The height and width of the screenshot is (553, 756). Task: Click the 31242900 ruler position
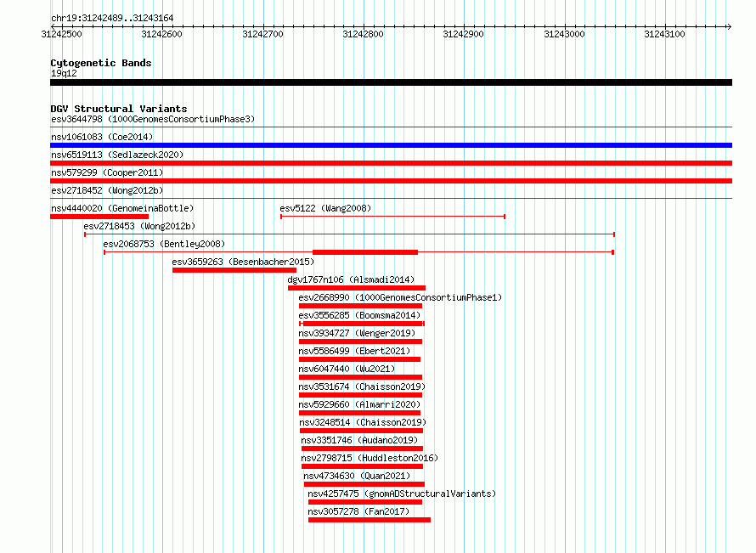(x=463, y=34)
